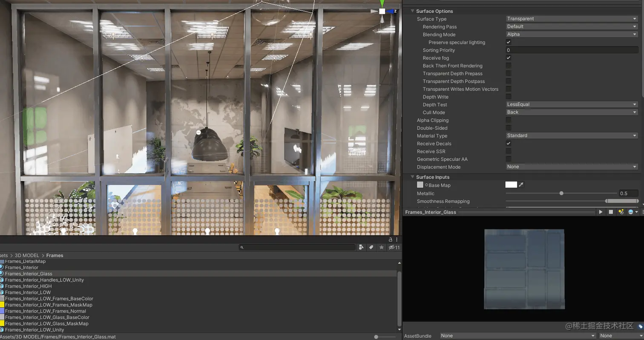Select Frames_Interior_LOW_Frames_BaseColor texture
644x340 pixels.
tap(49, 299)
